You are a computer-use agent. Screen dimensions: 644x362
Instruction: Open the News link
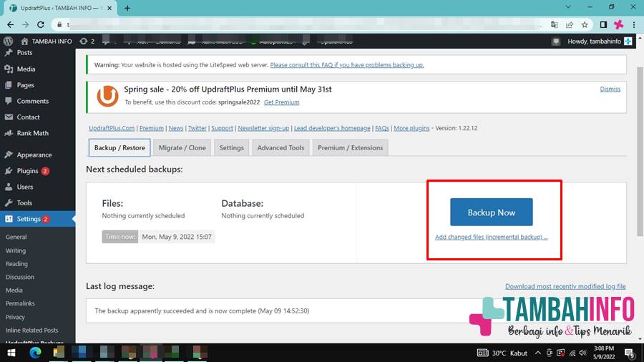coord(176,128)
